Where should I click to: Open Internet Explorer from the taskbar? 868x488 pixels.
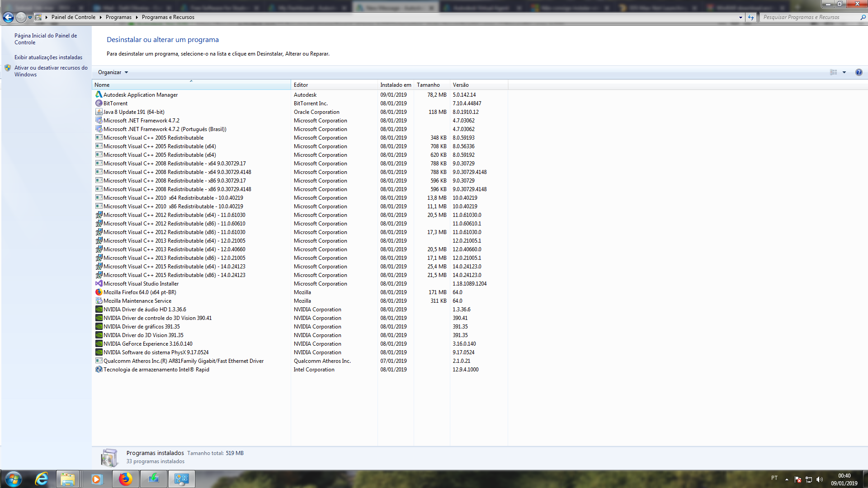(41, 479)
